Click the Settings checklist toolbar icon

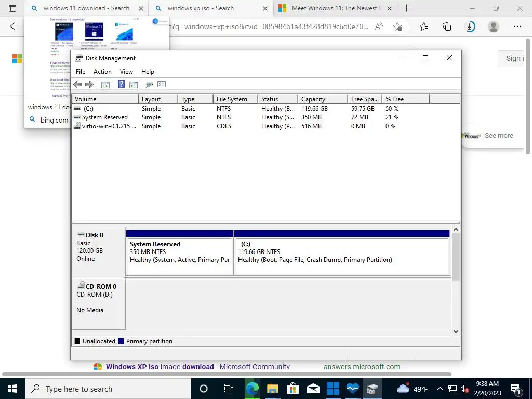[x=162, y=84]
